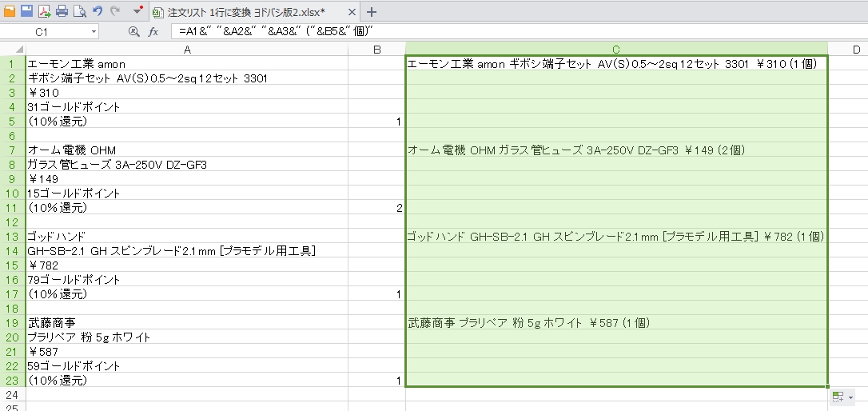Click the magnifier icon beside fx

133,32
